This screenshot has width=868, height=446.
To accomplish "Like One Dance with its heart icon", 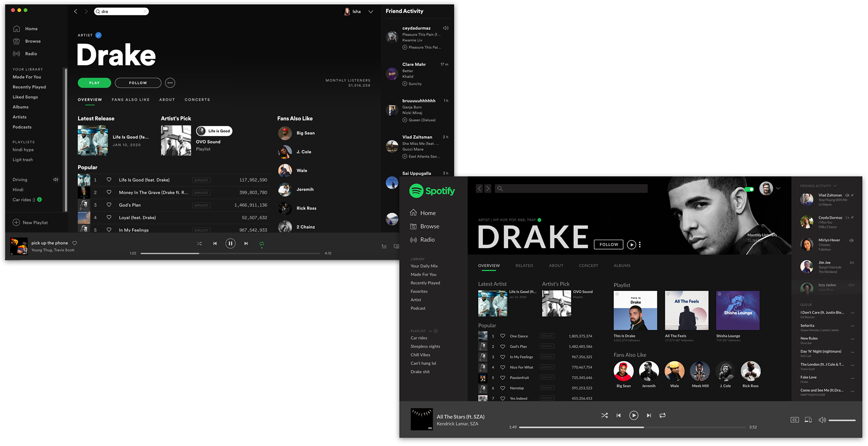I will click(502, 336).
